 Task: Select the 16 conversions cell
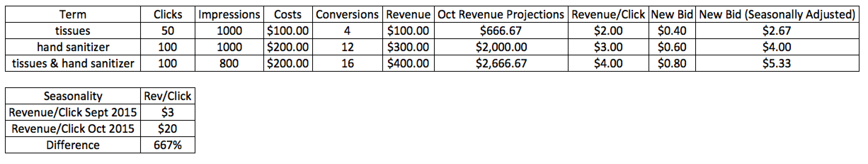(x=348, y=63)
